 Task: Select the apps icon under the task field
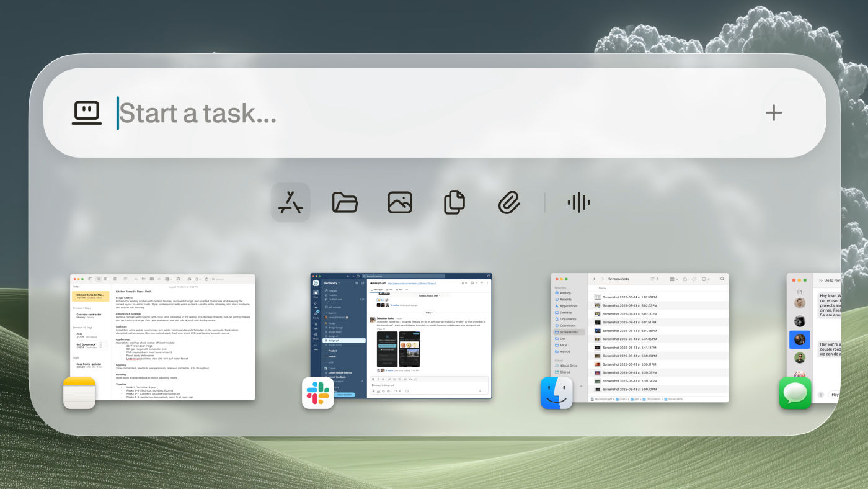coord(290,202)
